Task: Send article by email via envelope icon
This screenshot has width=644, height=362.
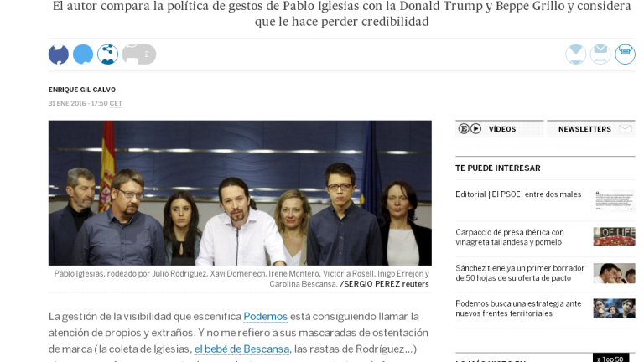Action: coord(600,54)
